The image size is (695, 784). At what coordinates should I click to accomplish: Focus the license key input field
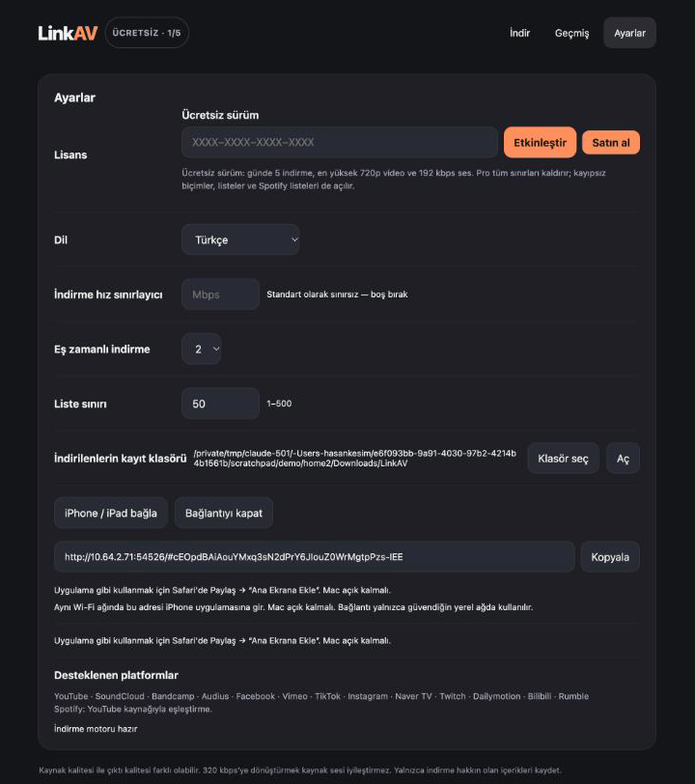(x=340, y=143)
